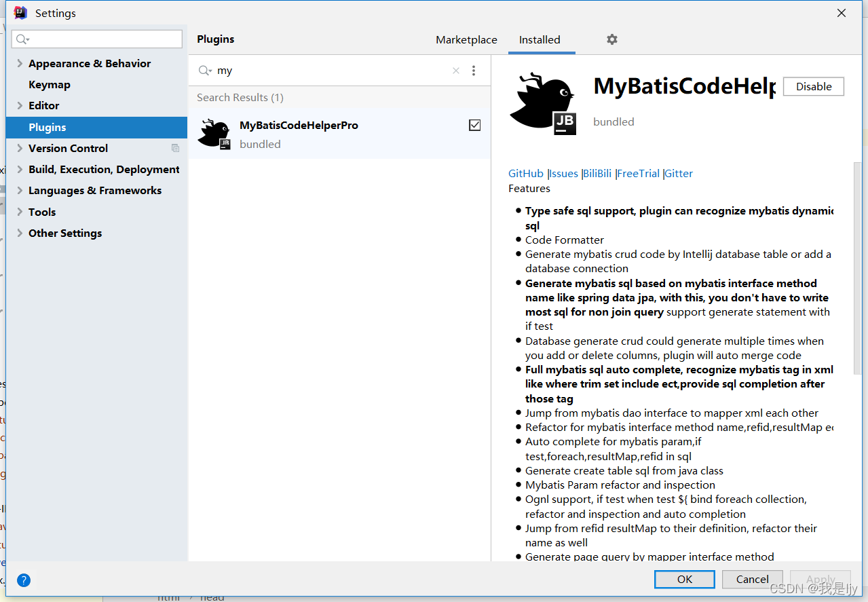868x602 pixels.
Task: Click the 'Features' heading text
Action: [529, 188]
